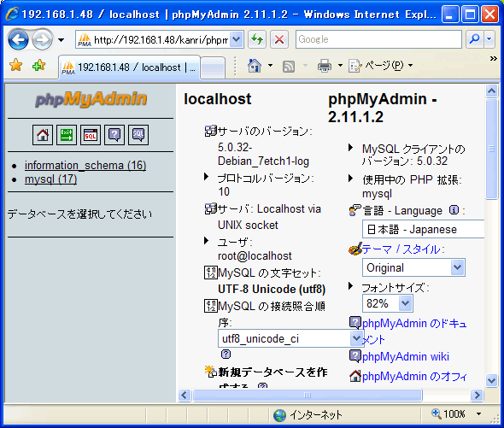
Task: Open the SQL query window icon
Action: tap(91, 135)
